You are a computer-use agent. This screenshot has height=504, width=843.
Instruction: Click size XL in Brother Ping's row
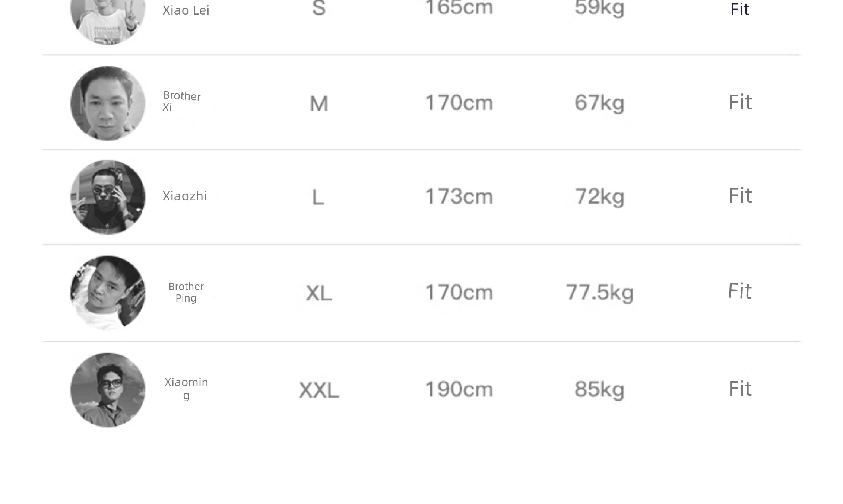point(319,293)
